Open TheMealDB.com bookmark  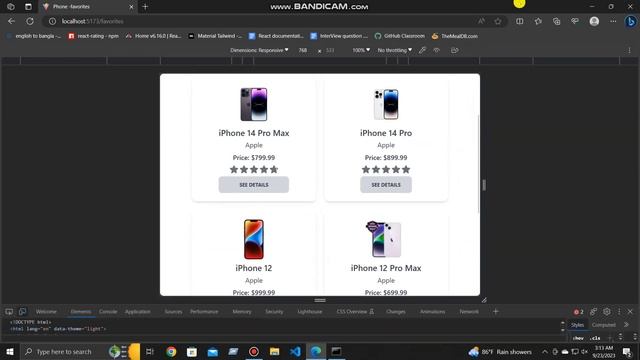pyautogui.click(x=455, y=36)
